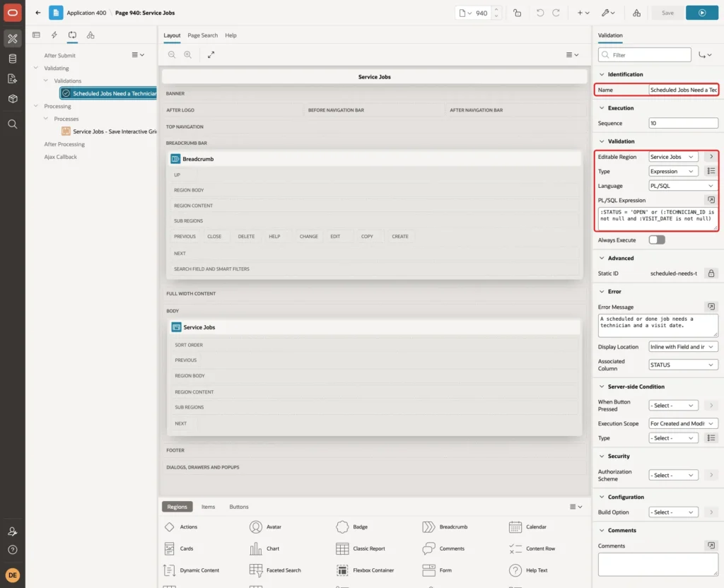Image resolution: width=724 pixels, height=588 pixels.
Task: Undo the last change
Action: click(x=539, y=13)
